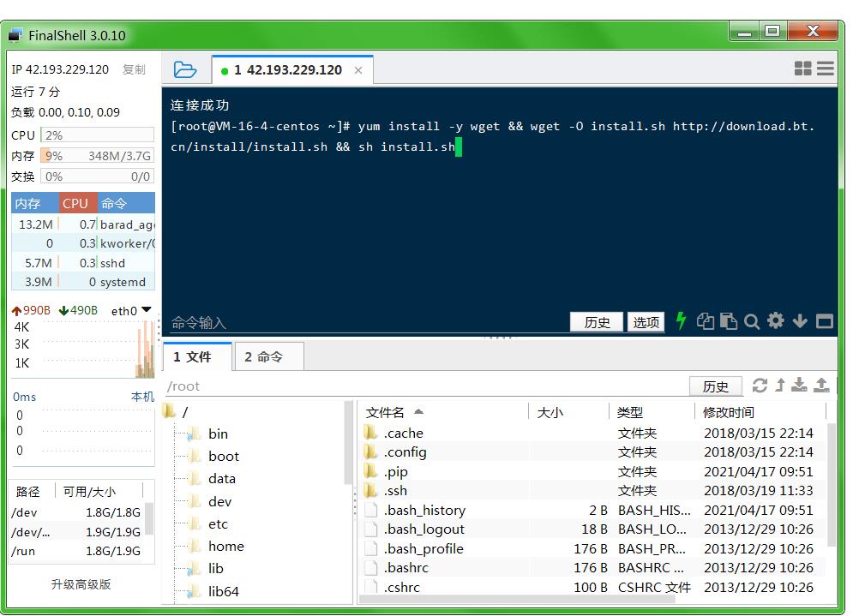Click the 命令输入 command input field
The image size is (853, 616).
tap(360, 322)
